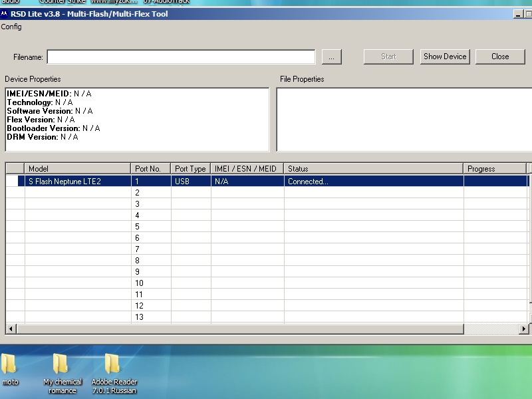The width and height of the screenshot is (532, 399).
Task: Click the IMEI / ESN / MEID column header
Action: (x=247, y=169)
